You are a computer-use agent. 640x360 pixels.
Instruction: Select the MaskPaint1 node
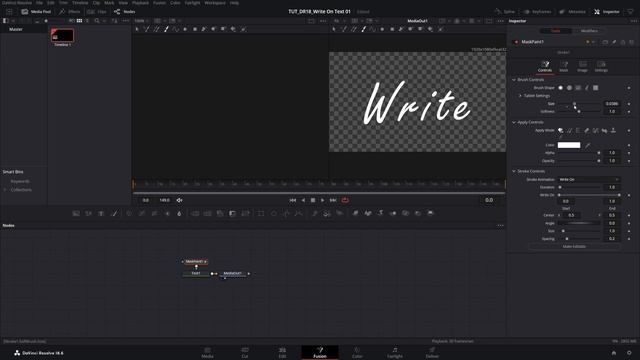point(195,262)
